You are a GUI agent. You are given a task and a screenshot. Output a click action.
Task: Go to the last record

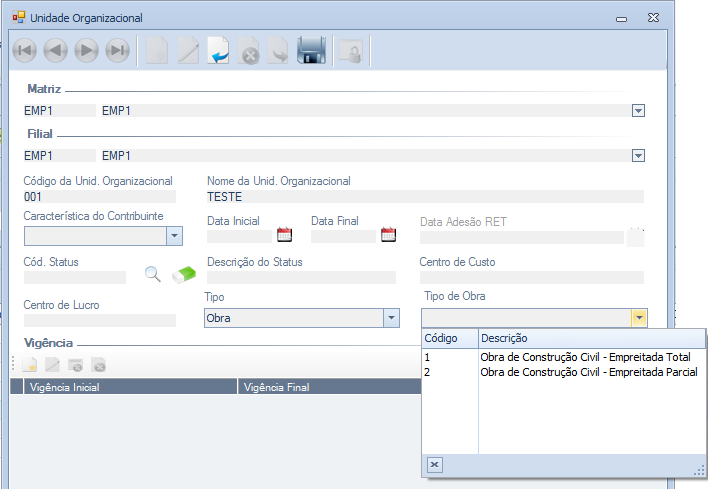pyautogui.click(x=118, y=50)
